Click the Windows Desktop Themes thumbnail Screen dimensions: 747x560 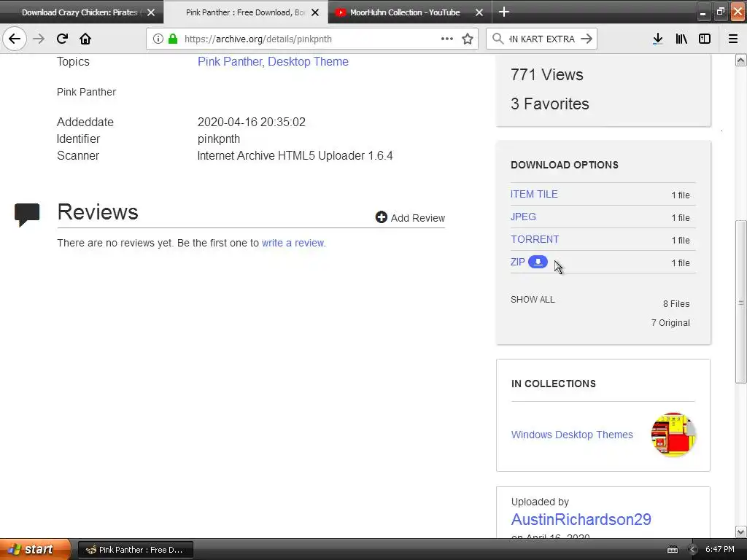(x=673, y=435)
